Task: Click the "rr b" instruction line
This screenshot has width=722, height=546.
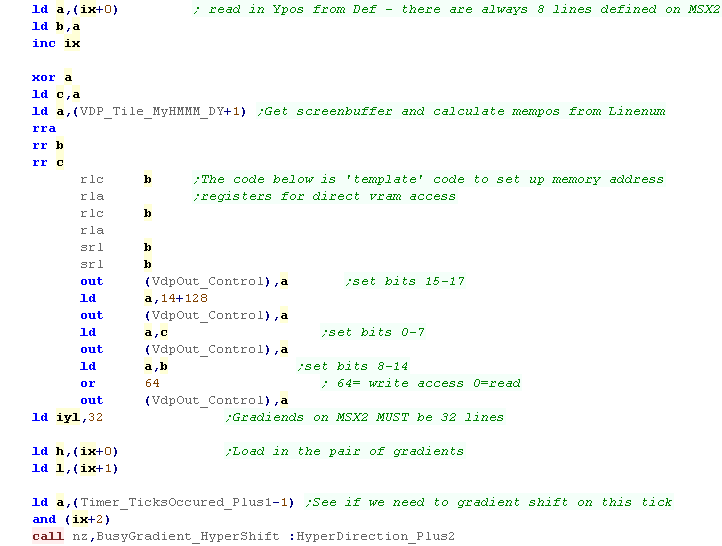Action: pos(48,145)
